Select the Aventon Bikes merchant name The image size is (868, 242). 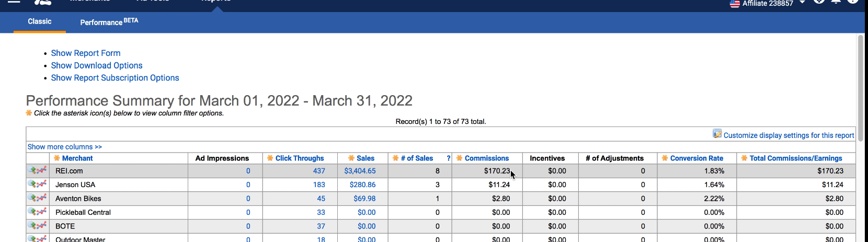tap(78, 199)
